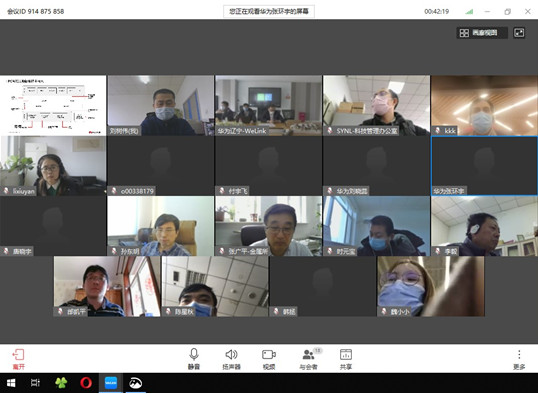Toggle the 扬声器 speaker icon
Viewport: 538px width, 394px height.
coord(231,355)
